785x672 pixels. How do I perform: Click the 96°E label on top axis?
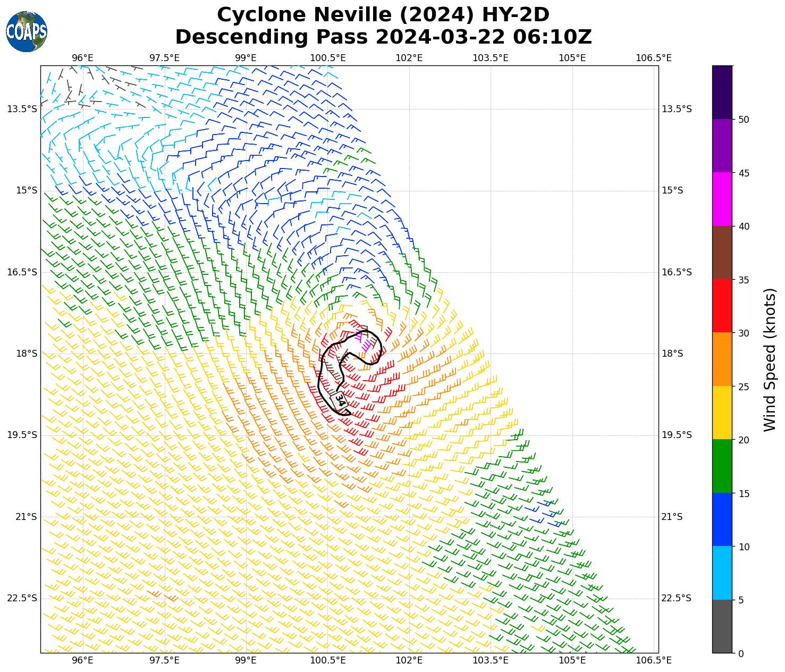point(83,58)
